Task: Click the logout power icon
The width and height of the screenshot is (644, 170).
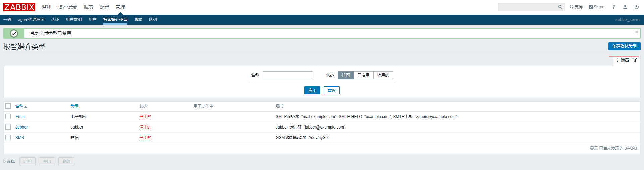Action: [x=636, y=7]
